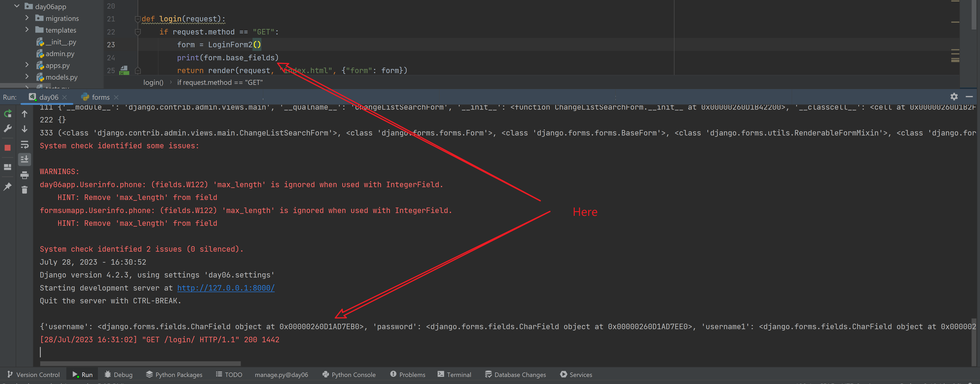Click the console horizontal scrollbar

tap(140, 363)
